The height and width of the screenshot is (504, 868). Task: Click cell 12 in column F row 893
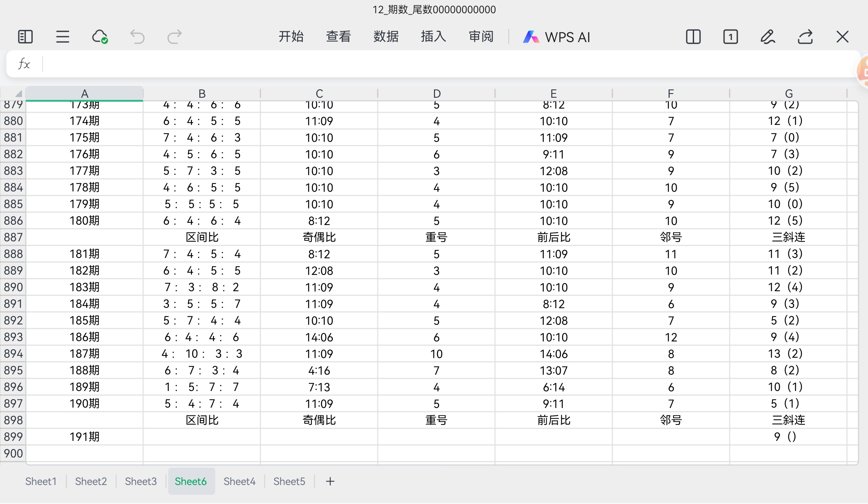tap(671, 337)
